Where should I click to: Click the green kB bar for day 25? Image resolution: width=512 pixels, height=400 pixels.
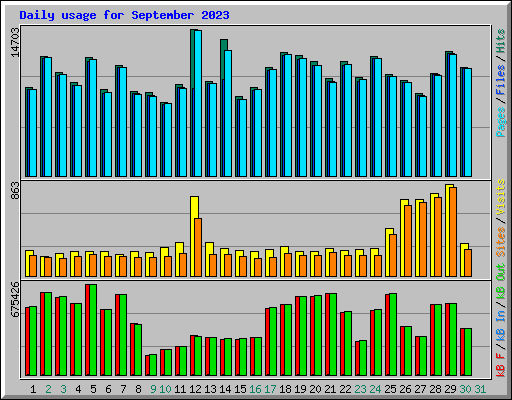tap(393, 334)
